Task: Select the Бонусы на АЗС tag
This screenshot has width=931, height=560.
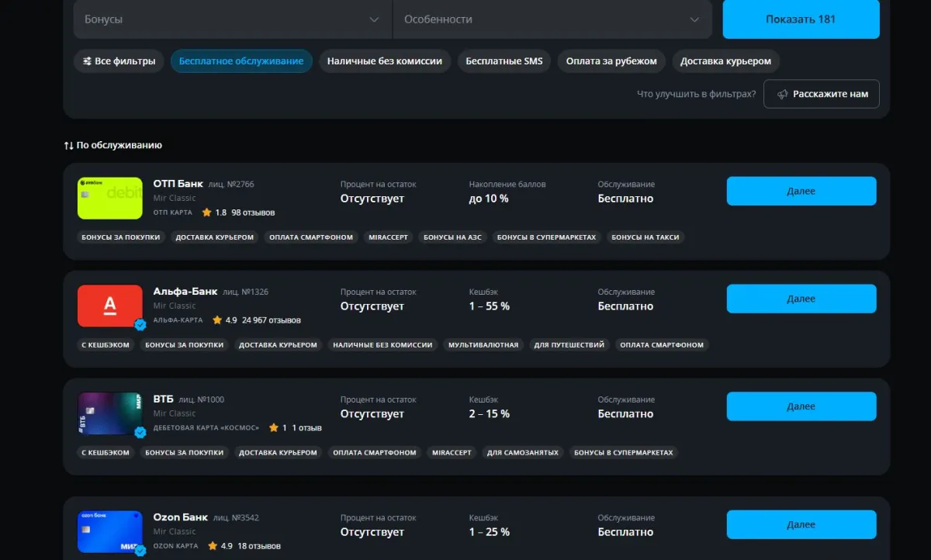Action: (453, 237)
